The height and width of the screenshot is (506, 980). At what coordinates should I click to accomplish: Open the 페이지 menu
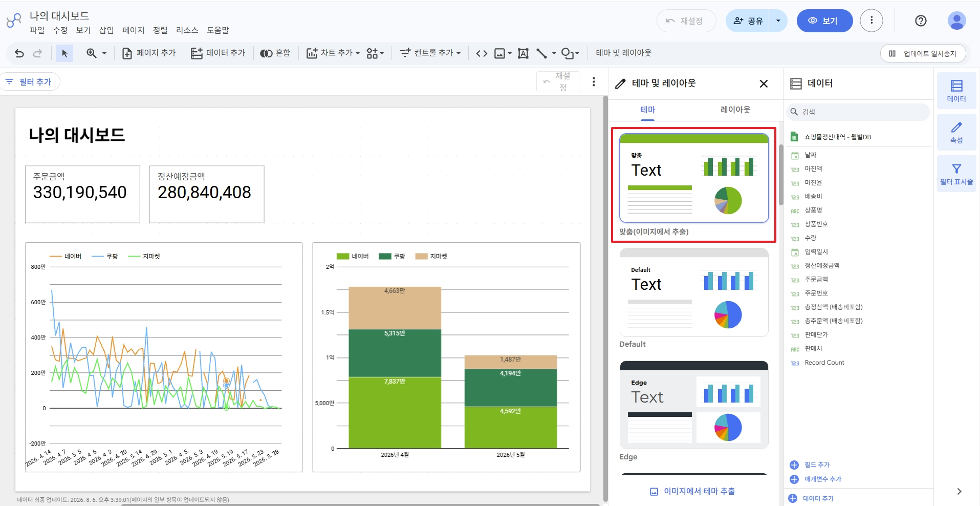pyautogui.click(x=134, y=30)
